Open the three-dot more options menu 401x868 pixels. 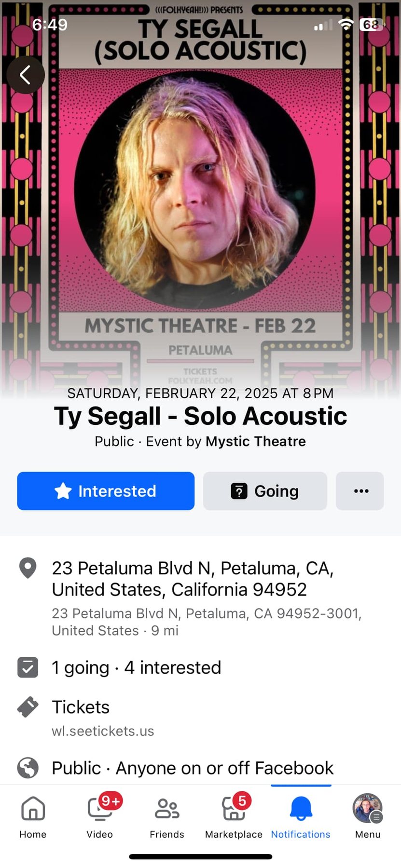point(360,491)
